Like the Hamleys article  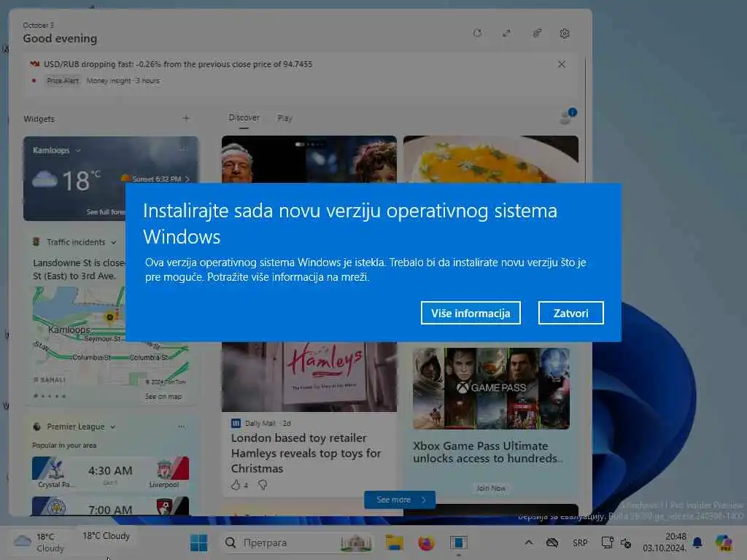coord(236,485)
